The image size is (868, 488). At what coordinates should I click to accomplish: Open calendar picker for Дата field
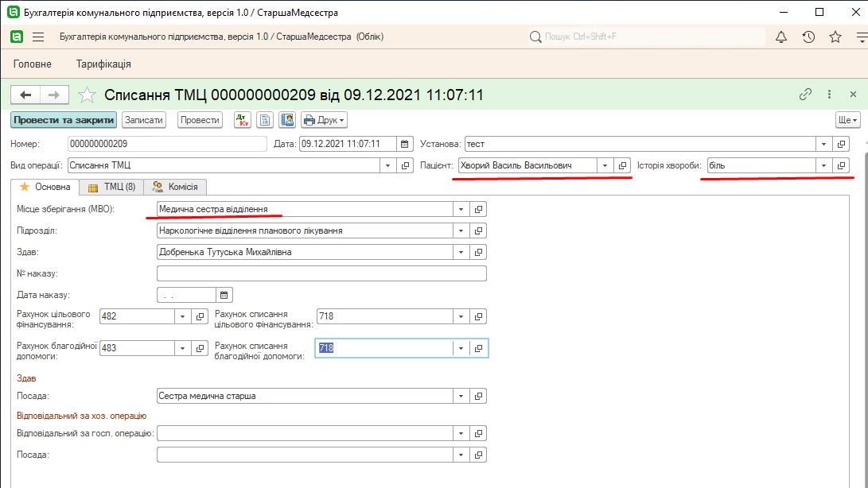pyautogui.click(x=405, y=144)
